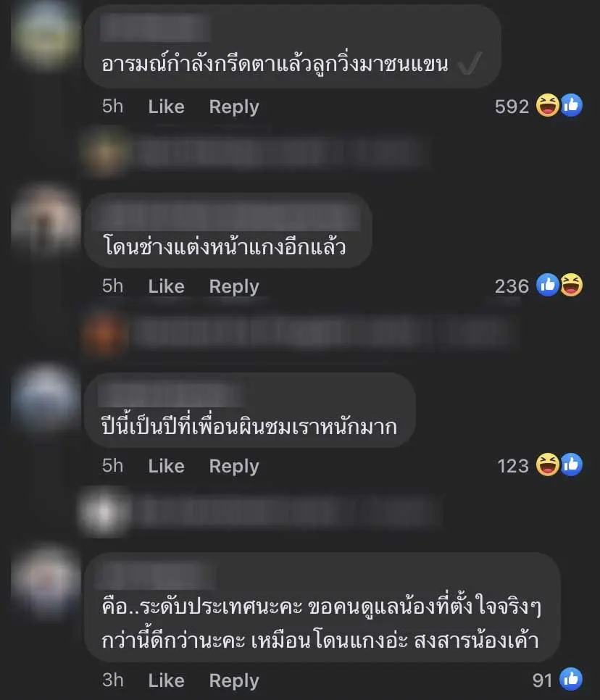The image size is (600, 700).
Task: Like the 3h-old comment with 91 reactions
Action: point(166,680)
